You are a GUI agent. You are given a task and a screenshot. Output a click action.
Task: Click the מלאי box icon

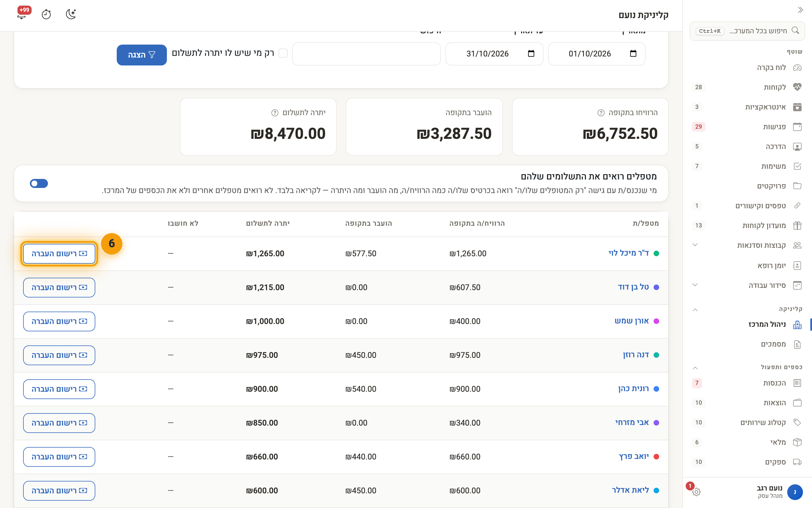click(x=797, y=442)
